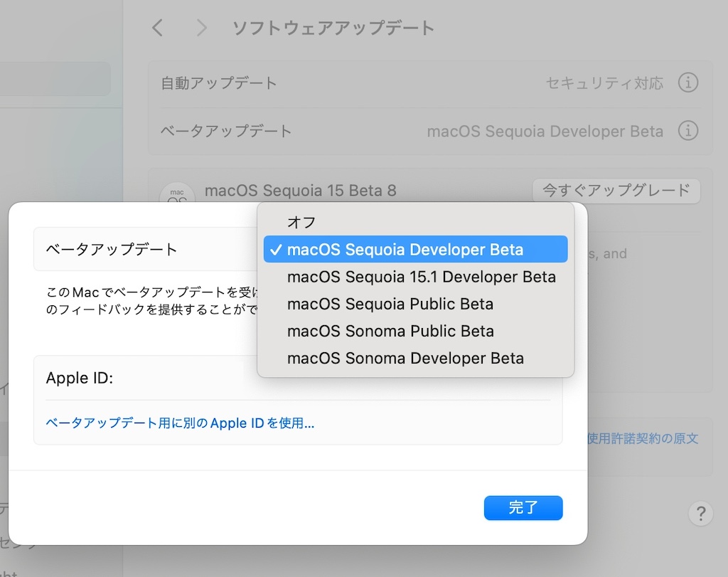The image size is (728, 577).
Task: Click the ソフトウェアアップデート title
Action: [333, 28]
